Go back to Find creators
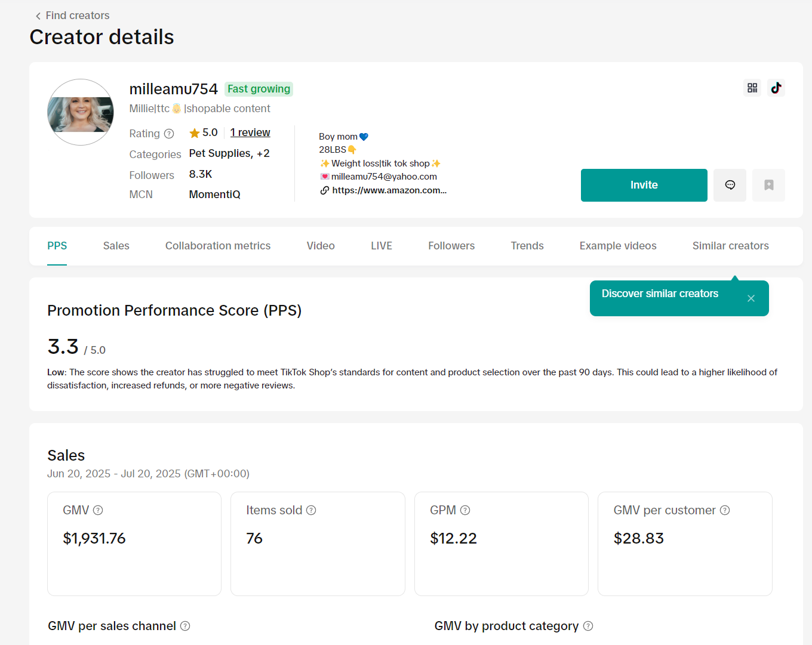812x645 pixels. click(72, 16)
